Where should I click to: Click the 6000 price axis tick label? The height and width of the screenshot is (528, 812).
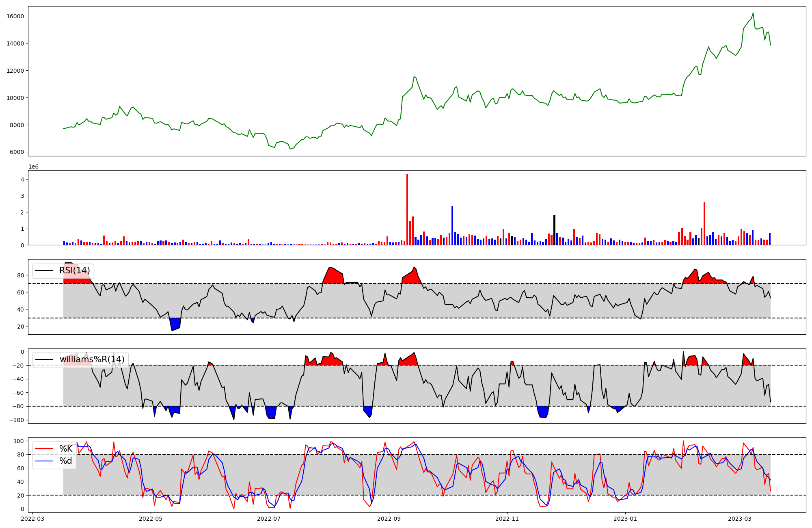(x=17, y=152)
